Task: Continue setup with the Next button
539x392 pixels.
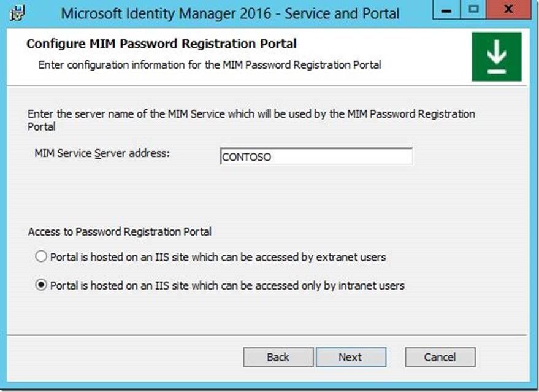Action: [351, 357]
